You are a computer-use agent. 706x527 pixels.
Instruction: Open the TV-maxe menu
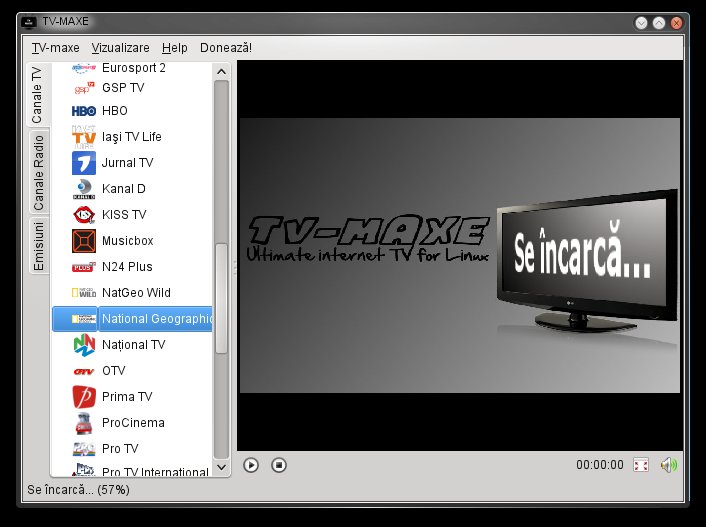pyautogui.click(x=55, y=48)
